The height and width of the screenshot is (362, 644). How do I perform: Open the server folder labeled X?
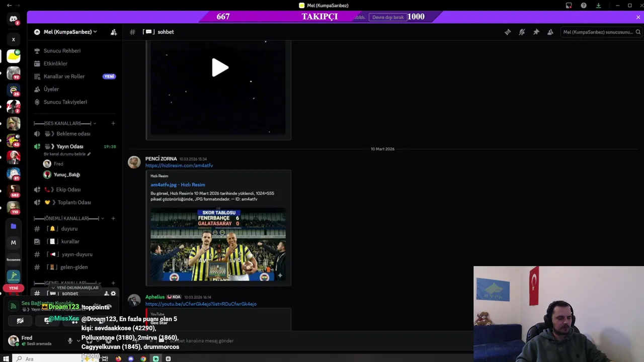(14, 39)
